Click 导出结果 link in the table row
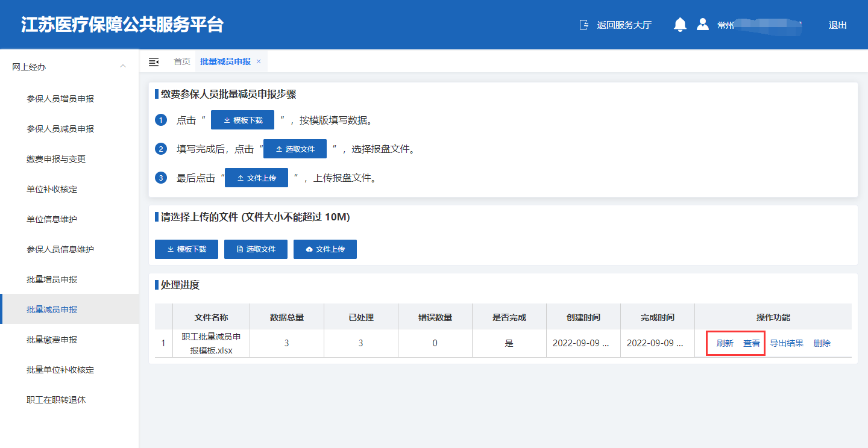The image size is (868, 448). click(x=787, y=343)
